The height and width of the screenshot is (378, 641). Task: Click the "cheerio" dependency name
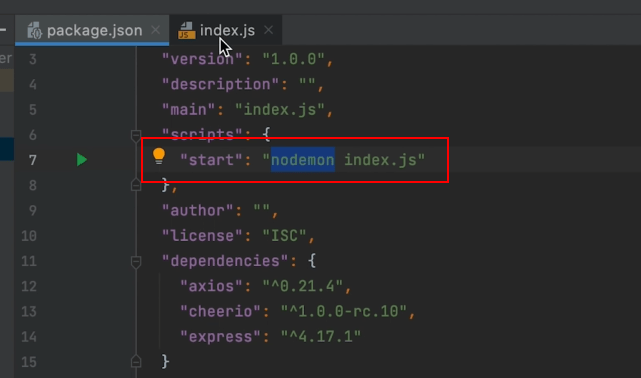pos(221,312)
